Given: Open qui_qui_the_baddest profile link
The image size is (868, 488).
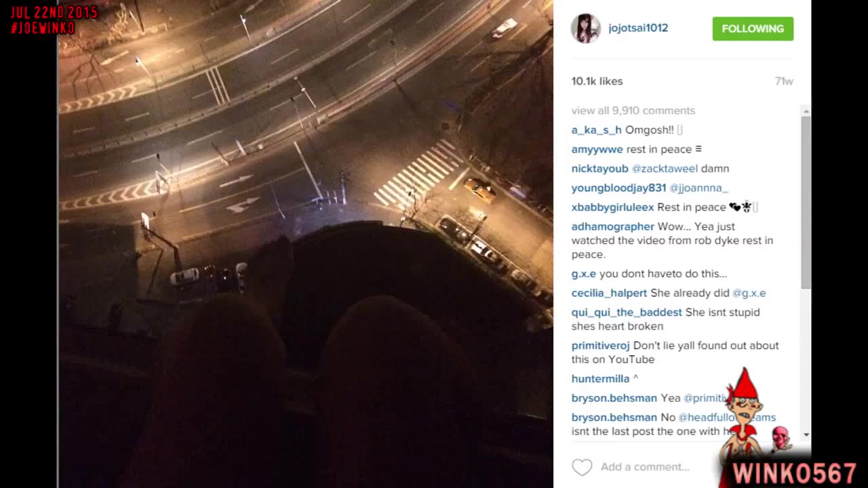Looking at the screenshot, I should click(x=627, y=312).
